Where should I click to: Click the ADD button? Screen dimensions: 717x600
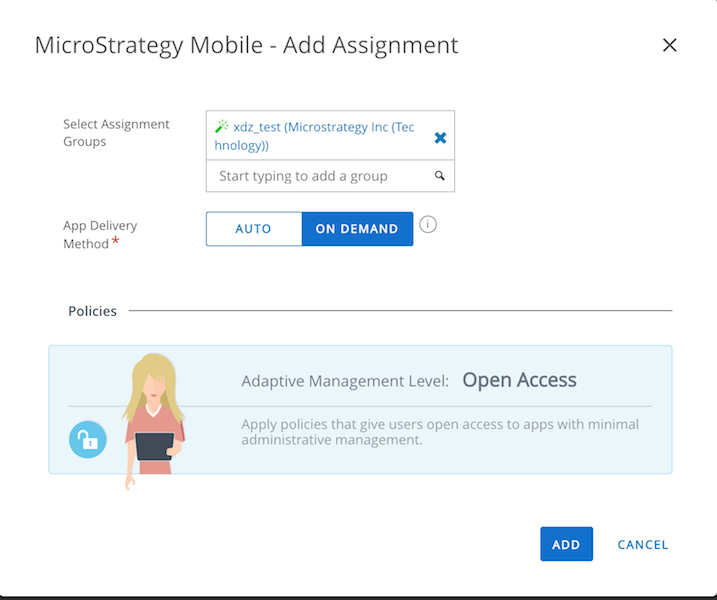[x=567, y=544]
